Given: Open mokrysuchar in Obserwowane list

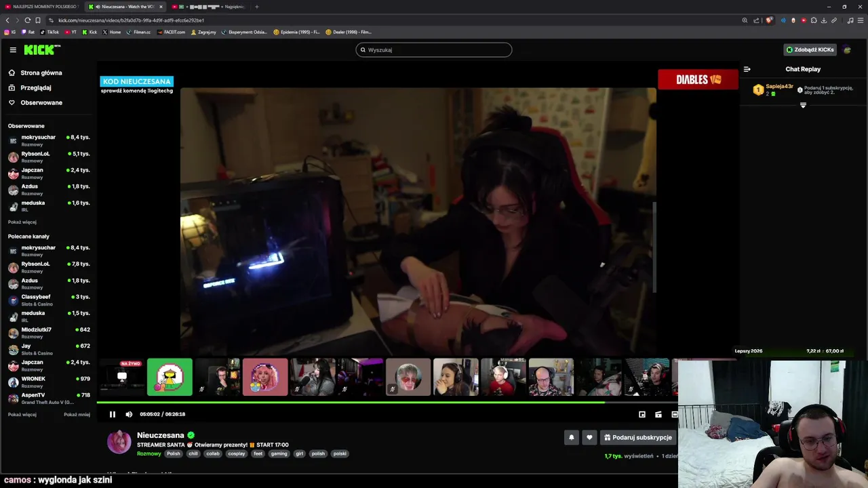Looking at the screenshot, I should (49, 140).
